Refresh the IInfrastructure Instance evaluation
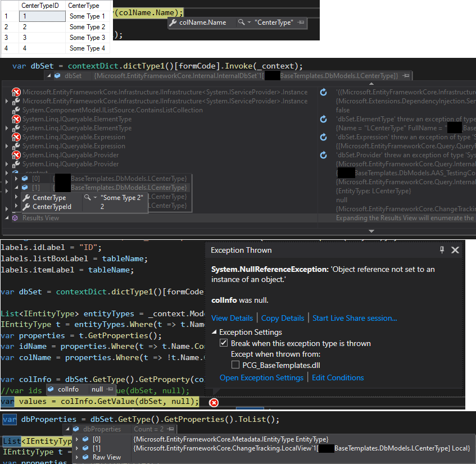Image resolution: width=476 pixels, height=464 pixels. (x=324, y=92)
